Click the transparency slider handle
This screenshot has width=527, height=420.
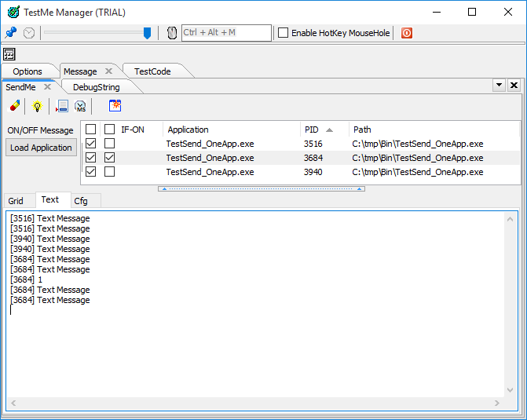point(147,33)
